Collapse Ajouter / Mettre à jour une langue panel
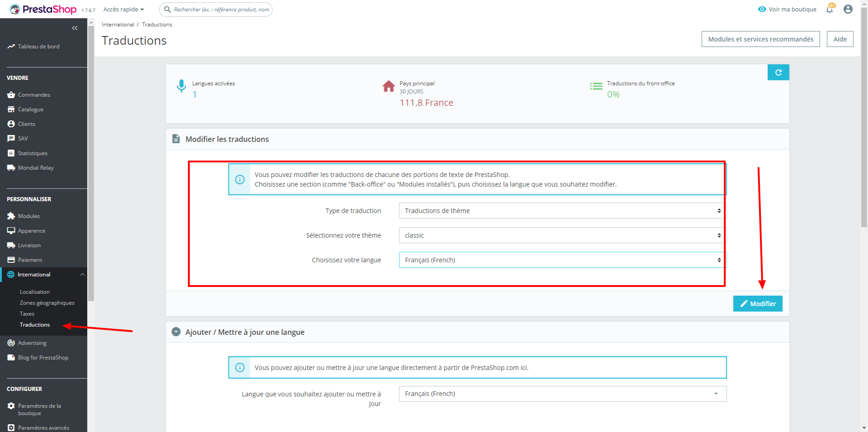The image size is (868, 432). pos(176,332)
